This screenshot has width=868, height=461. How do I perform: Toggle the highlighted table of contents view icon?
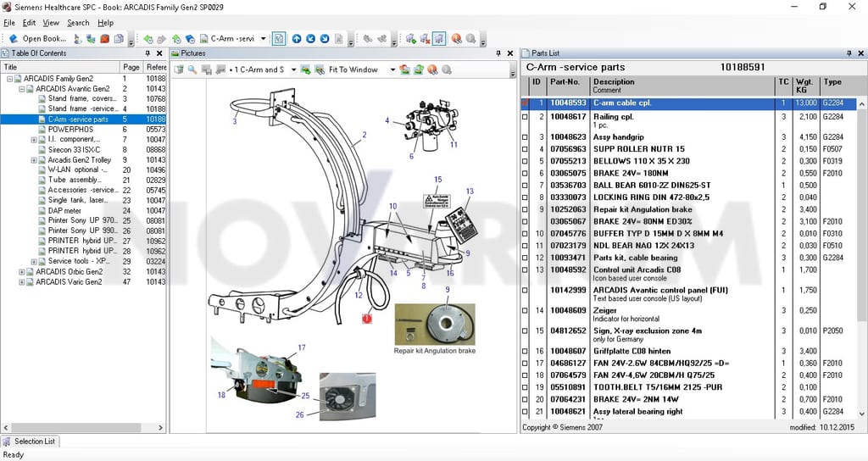[279, 39]
